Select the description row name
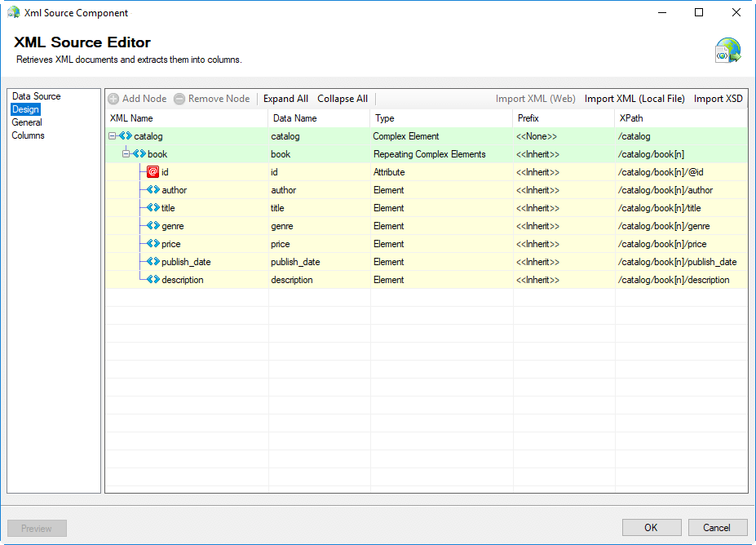 pyautogui.click(x=182, y=280)
